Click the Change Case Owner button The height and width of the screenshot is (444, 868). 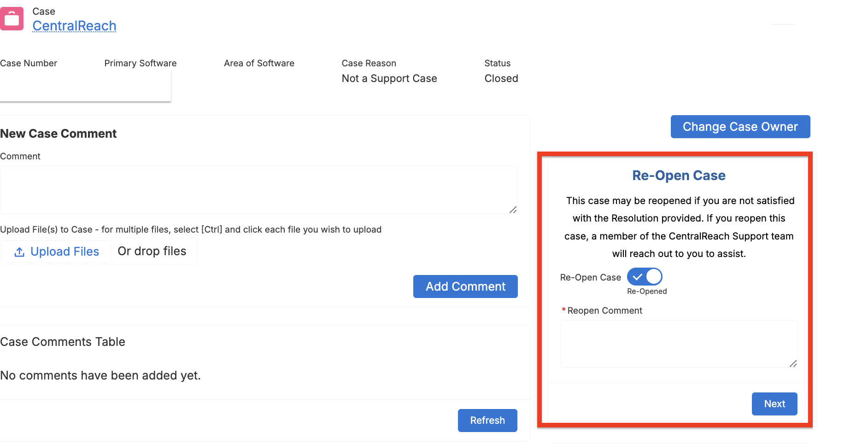(740, 127)
